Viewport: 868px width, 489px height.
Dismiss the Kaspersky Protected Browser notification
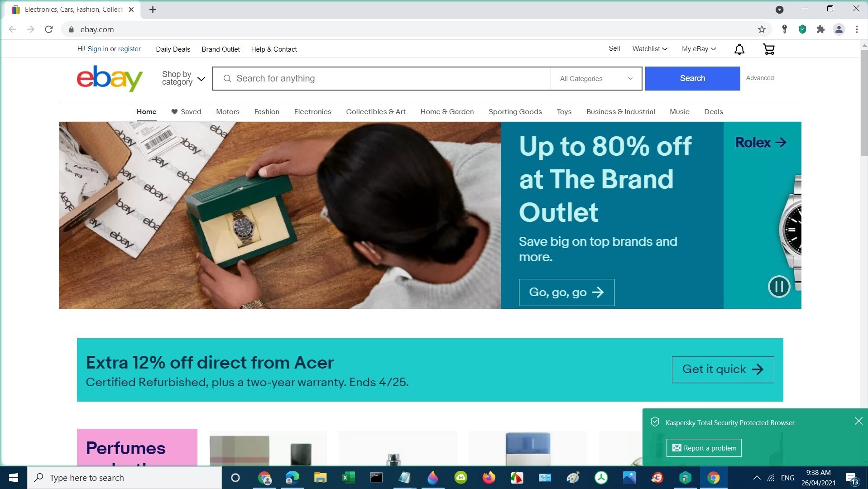(x=858, y=421)
